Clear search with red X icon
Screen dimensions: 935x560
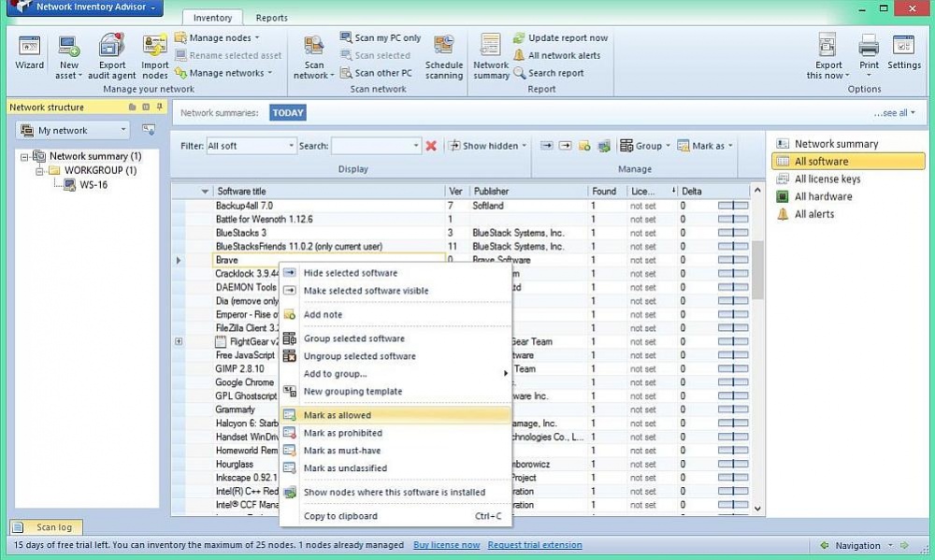click(431, 146)
